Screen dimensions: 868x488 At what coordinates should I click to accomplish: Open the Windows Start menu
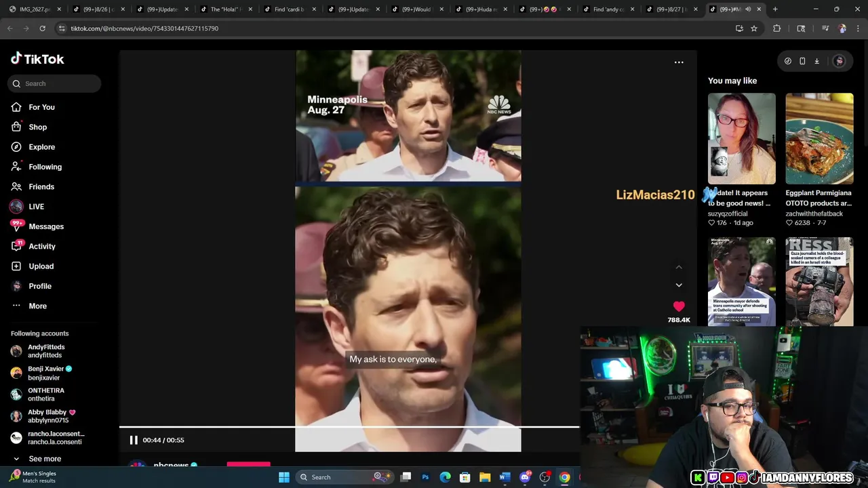coord(284,477)
